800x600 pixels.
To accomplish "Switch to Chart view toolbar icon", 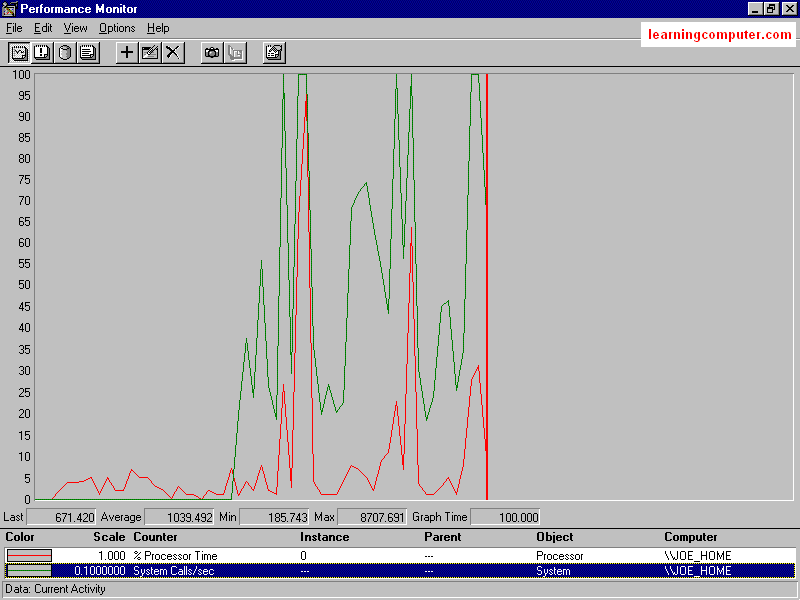I will [19, 53].
